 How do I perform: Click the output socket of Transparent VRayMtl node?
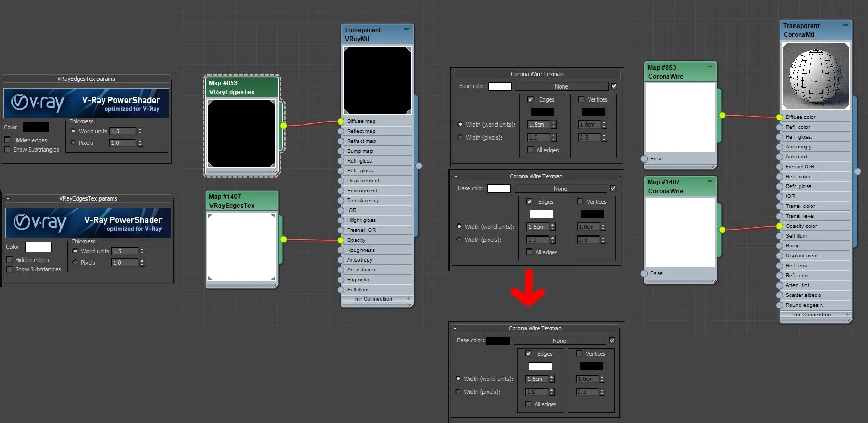click(419, 166)
